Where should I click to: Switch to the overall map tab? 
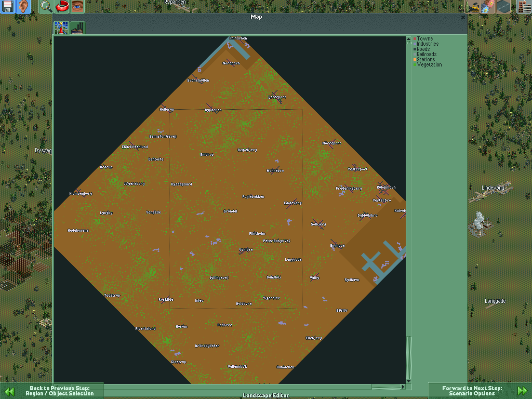61,28
